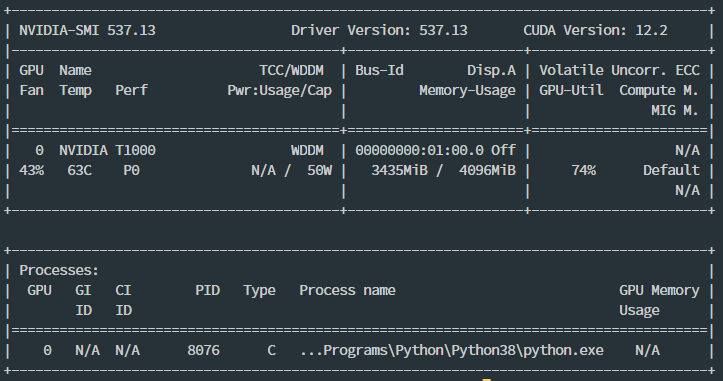This screenshot has width=723, height=381.
Task: Click the 74% GPU utilization value
Action: (584, 171)
